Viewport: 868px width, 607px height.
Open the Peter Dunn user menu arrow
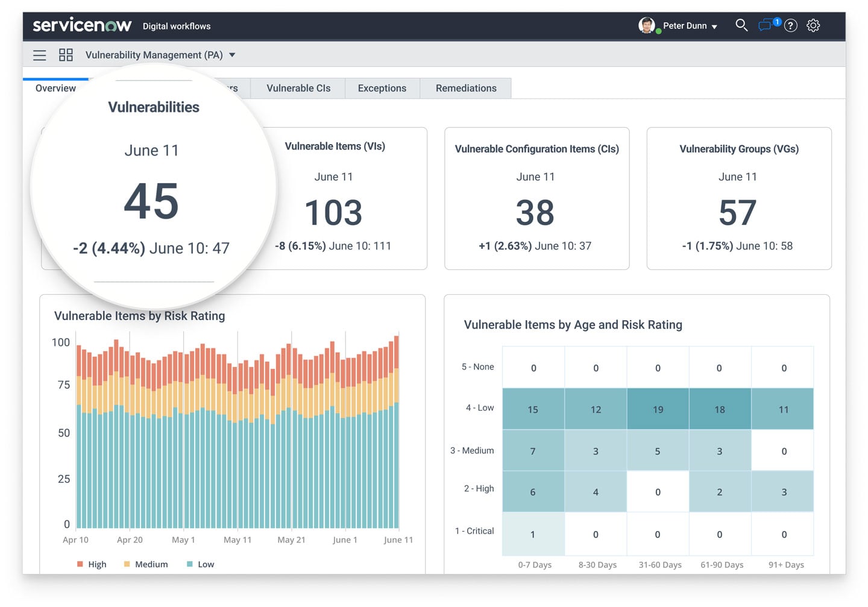coord(714,27)
